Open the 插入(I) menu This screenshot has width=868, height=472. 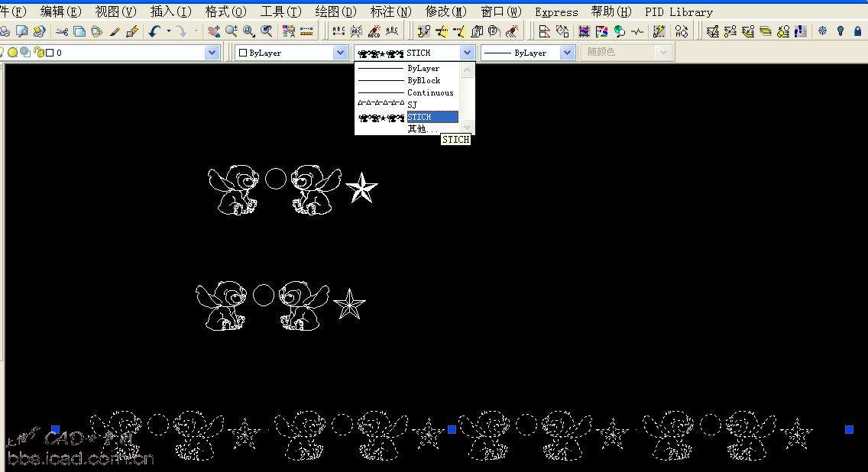170,11
